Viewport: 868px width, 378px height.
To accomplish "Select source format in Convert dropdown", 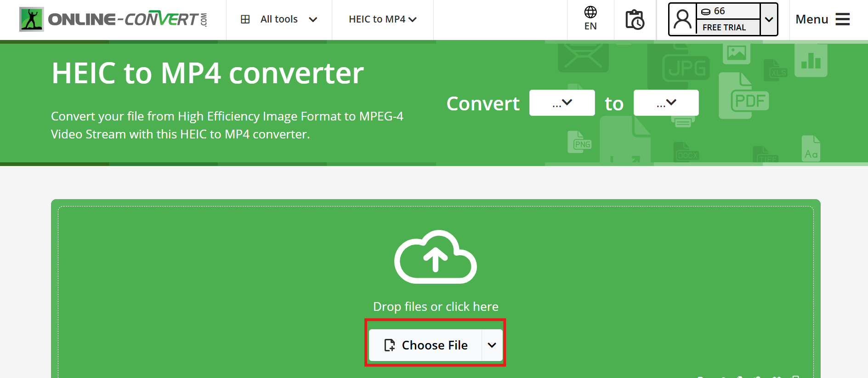I will click(562, 103).
